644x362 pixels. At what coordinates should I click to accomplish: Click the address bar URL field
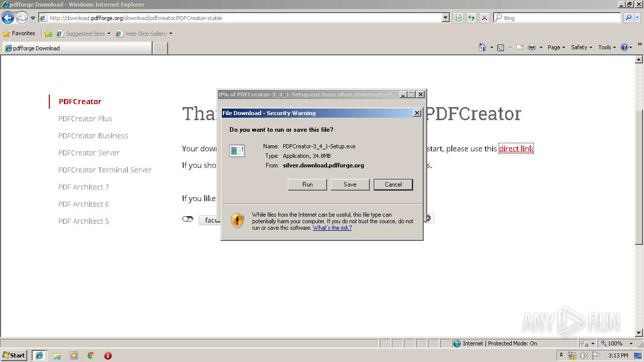[x=240, y=18]
